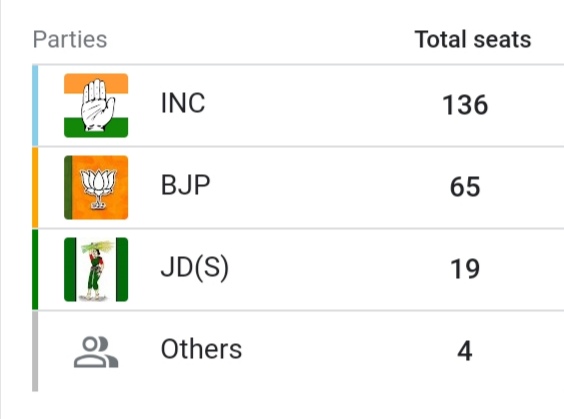Click the grey Others color bar
The height and width of the screenshot is (419, 564).
(x=35, y=351)
